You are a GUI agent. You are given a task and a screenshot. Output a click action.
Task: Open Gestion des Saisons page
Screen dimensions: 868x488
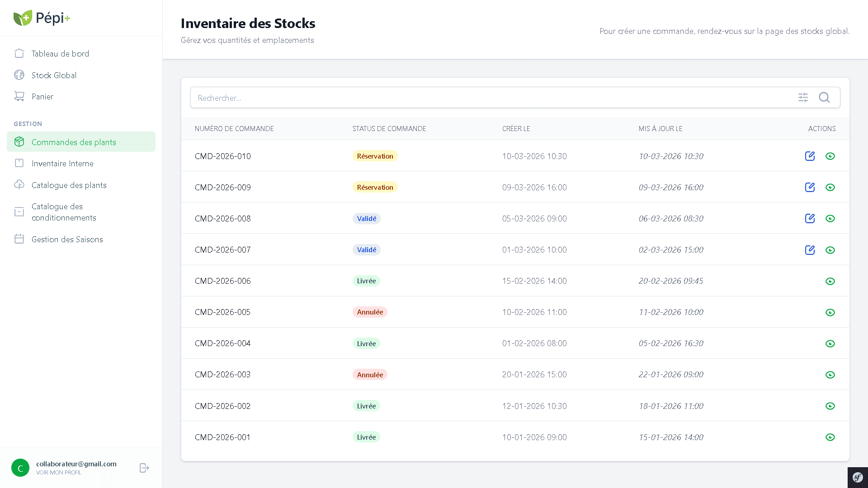(67, 239)
